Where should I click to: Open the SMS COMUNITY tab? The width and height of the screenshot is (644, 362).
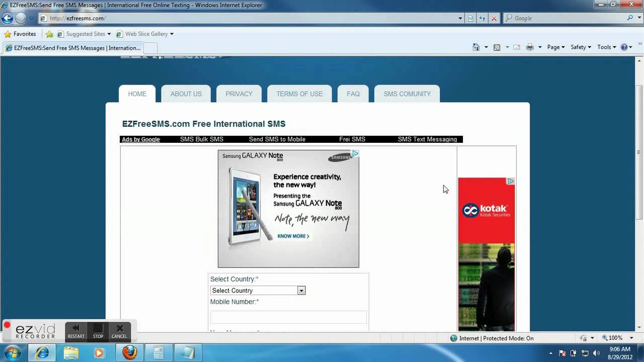[x=407, y=94]
